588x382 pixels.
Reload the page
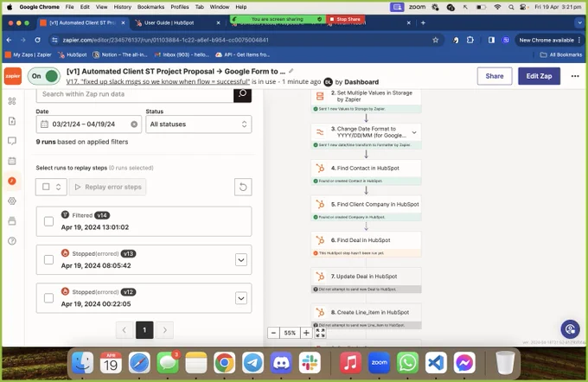pos(37,40)
